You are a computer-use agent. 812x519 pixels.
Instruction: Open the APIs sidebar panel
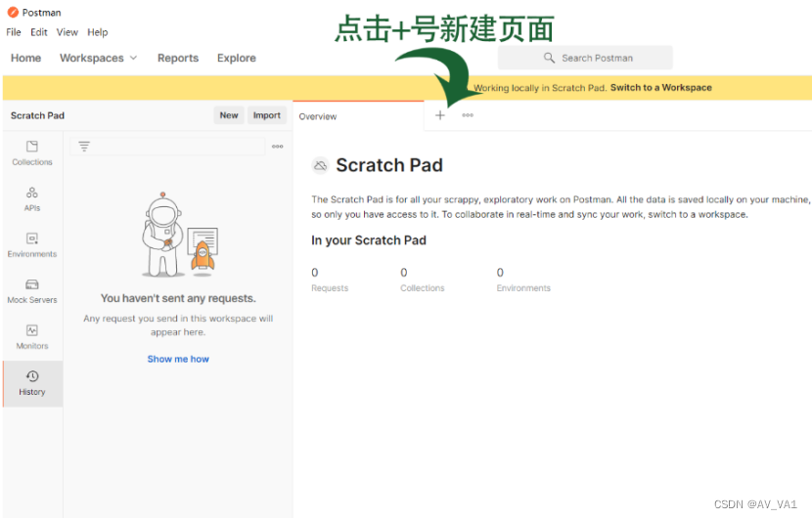(32, 199)
